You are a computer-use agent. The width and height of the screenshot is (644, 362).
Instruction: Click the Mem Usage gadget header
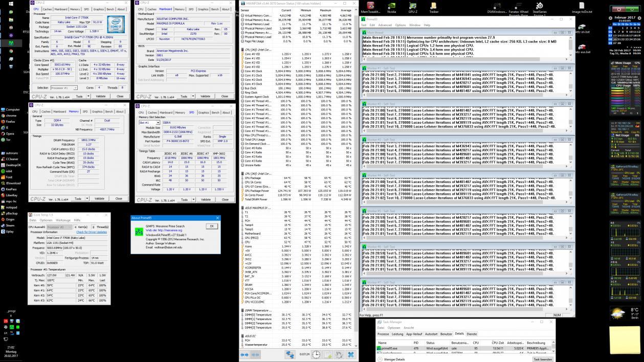coord(626,63)
